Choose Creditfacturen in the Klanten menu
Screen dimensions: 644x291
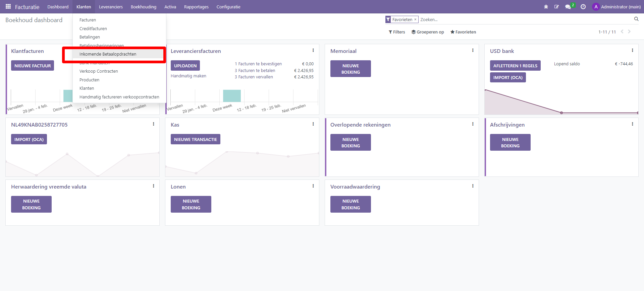click(x=93, y=29)
